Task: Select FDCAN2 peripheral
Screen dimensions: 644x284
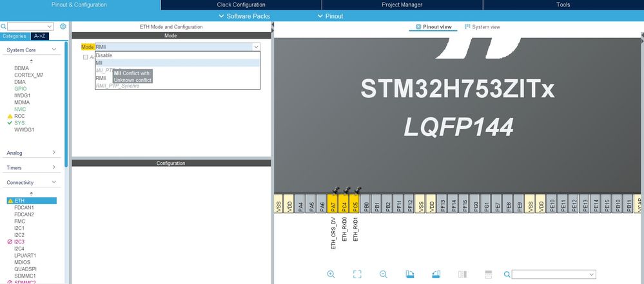Action: [24, 214]
